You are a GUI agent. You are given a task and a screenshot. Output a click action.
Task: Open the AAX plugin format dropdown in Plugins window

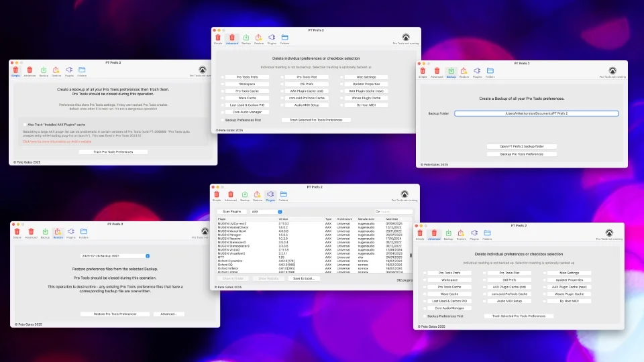(266, 212)
